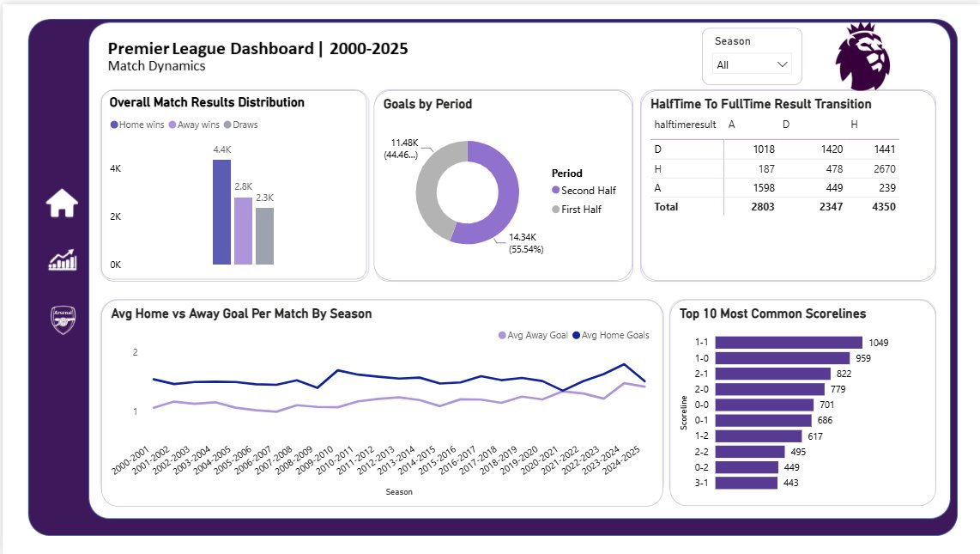Select the 1-0 scoreline bar
Image resolution: width=980 pixels, height=554 pixels.
(783, 358)
